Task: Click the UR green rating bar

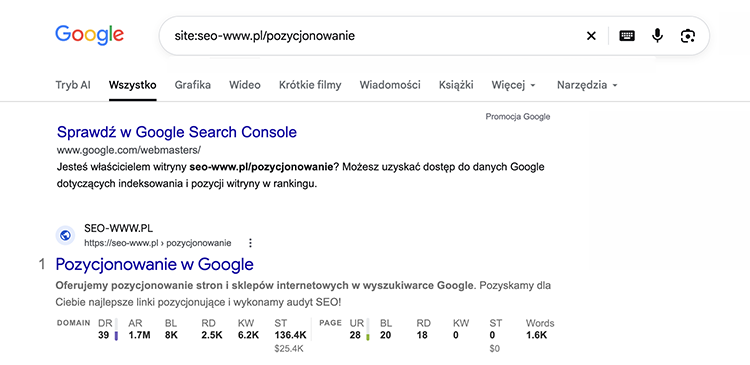Action: click(x=368, y=330)
